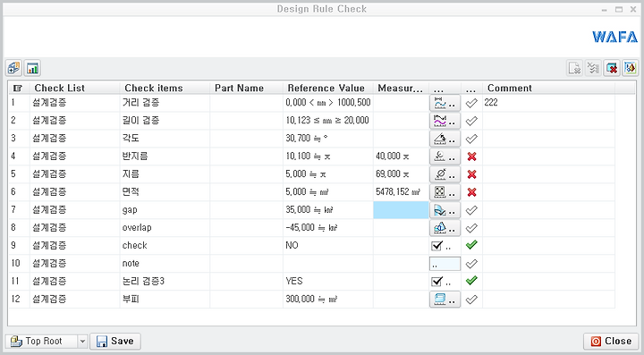
Task: Sort by Check List column header
Action: click(x=74, y=89)
